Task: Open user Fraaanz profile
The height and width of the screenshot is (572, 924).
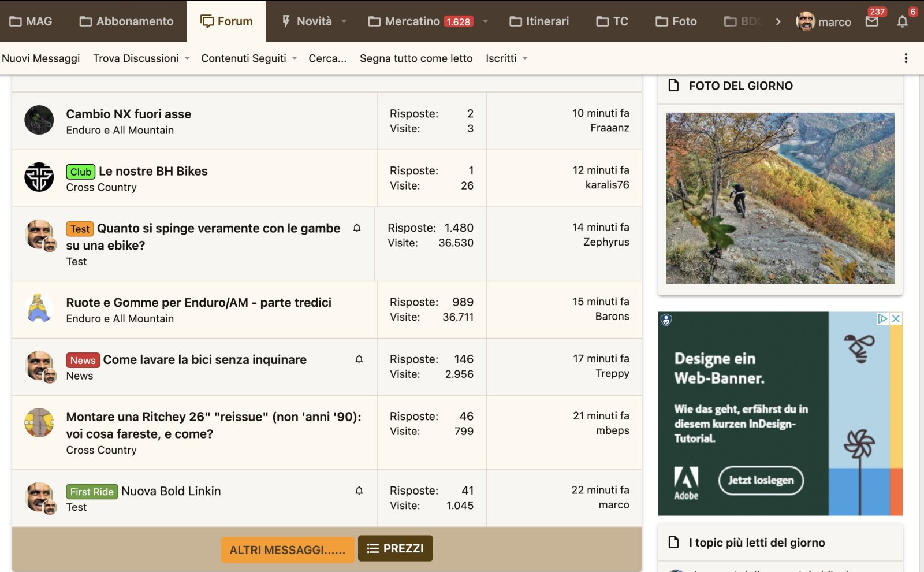Action: [609, 128]
